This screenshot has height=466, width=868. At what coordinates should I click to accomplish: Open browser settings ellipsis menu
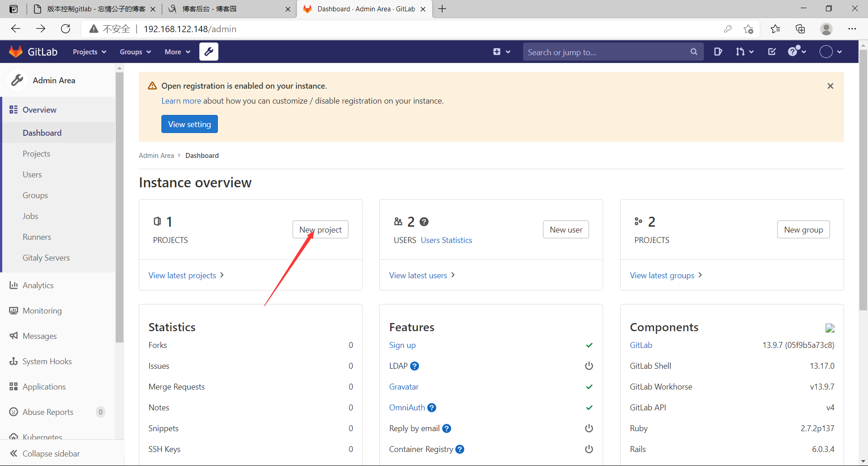(x=852, y=29)
